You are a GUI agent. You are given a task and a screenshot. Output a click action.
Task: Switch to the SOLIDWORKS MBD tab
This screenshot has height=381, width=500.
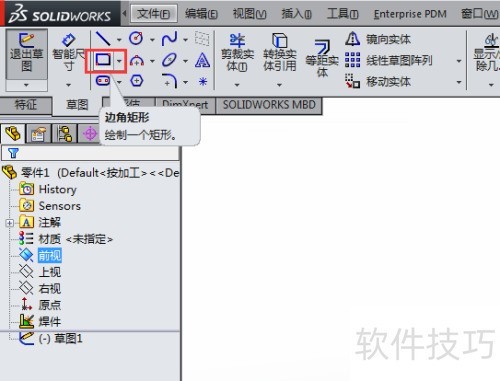pyautogui.click(x=269, y=105)
